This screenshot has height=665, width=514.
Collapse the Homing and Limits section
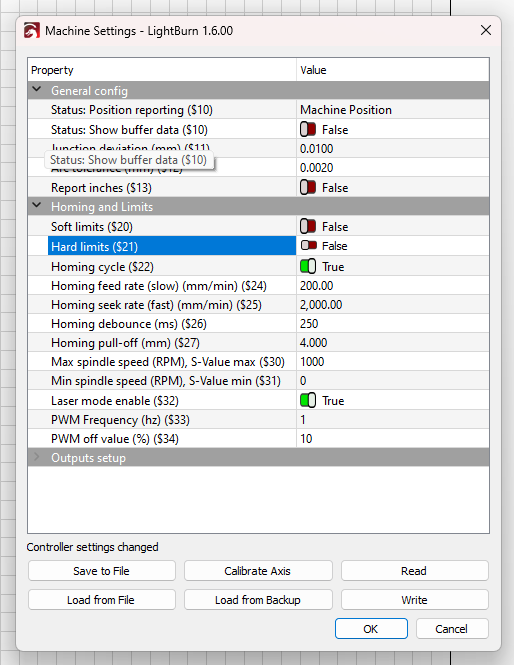coord(37,206)
